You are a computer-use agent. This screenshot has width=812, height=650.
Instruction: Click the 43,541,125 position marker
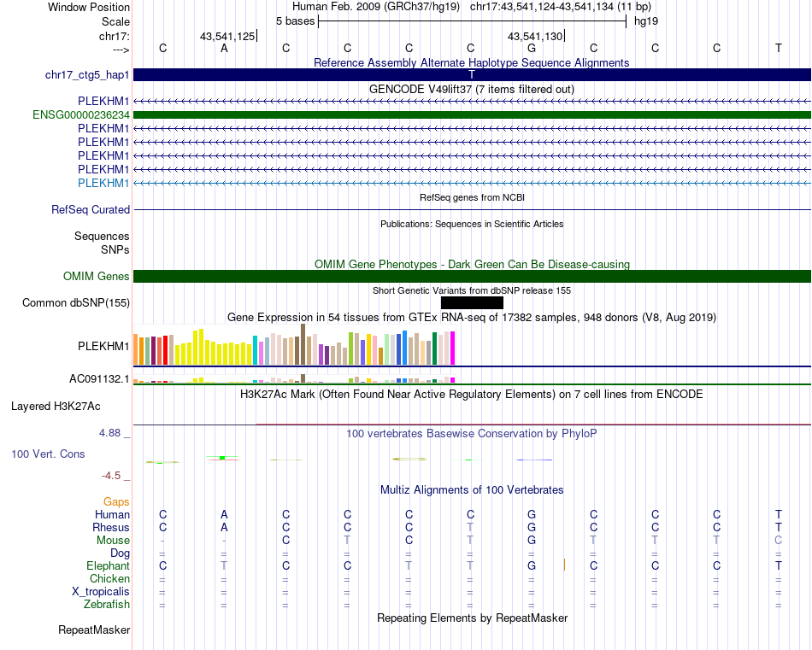pyautogui.click(x=227, y=36)
